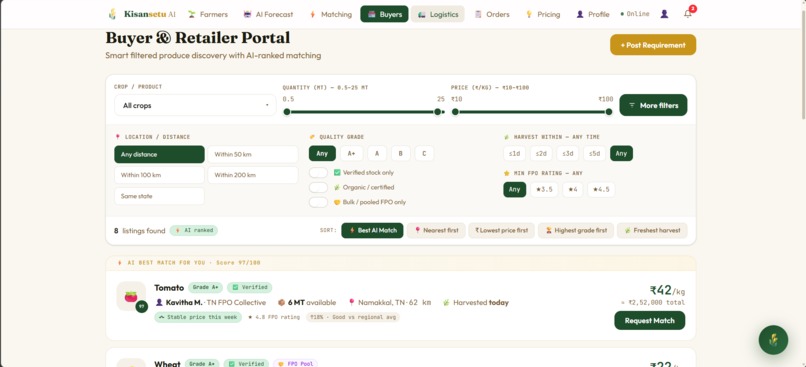Image resolution: width=806 pixels, height=367 pixels.
Task: Toggle Organic / certified switch
Action: [318, 188]
